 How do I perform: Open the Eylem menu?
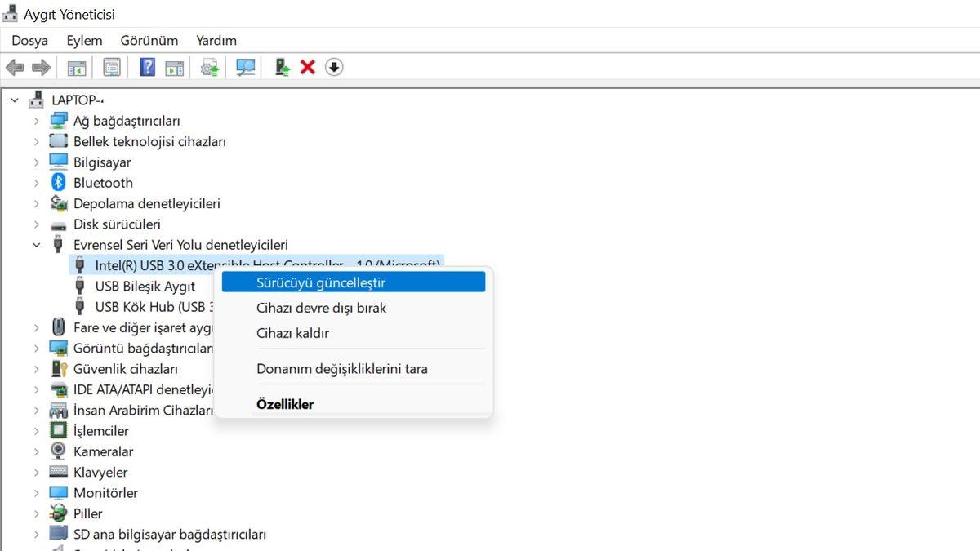(83, 40)
